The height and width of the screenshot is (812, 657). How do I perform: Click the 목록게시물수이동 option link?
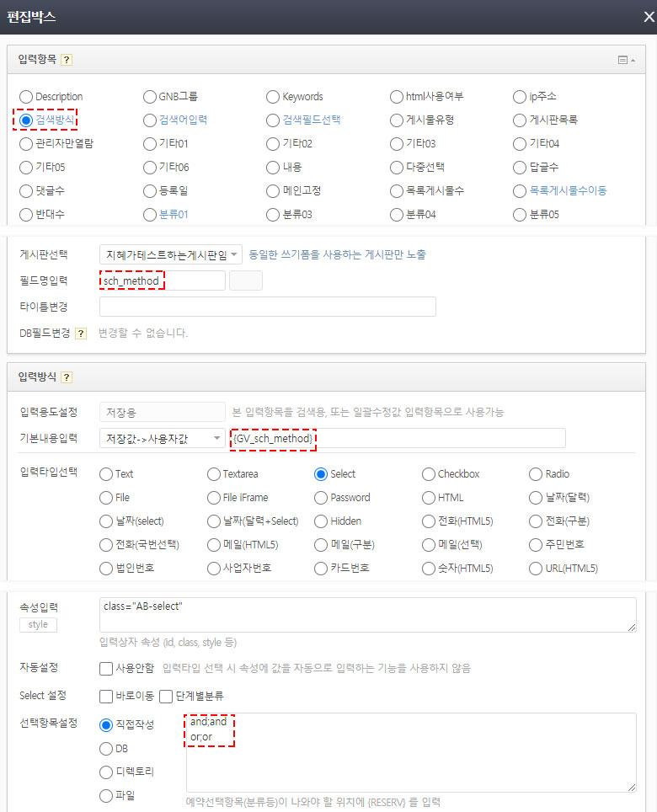(x=561, y=191)
